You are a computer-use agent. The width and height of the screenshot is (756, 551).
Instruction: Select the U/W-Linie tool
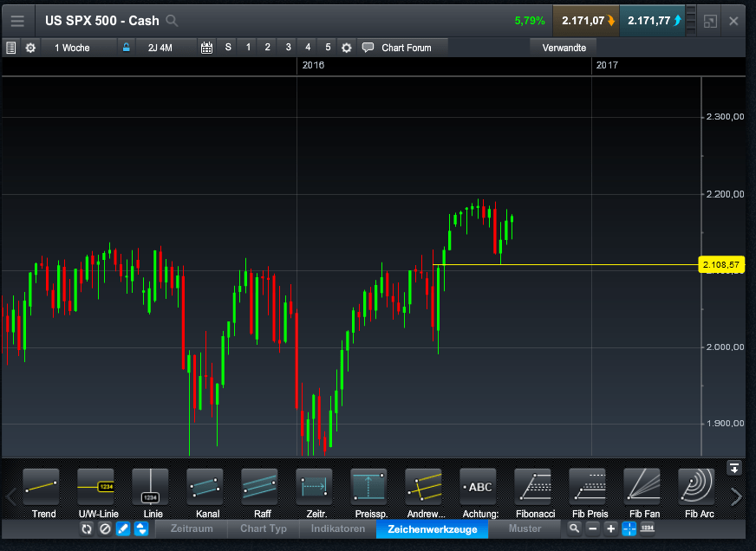pyautogui.click(x=96, y=493)
